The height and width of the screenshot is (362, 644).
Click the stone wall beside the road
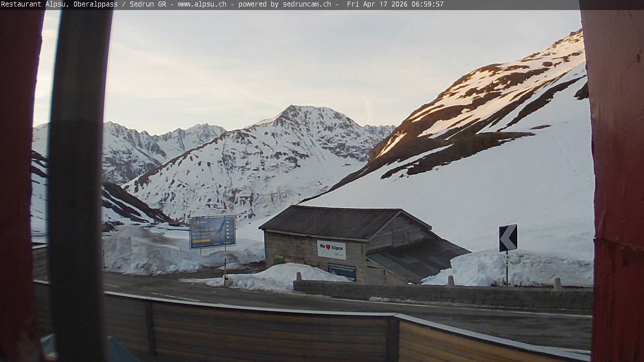point(443,295)
